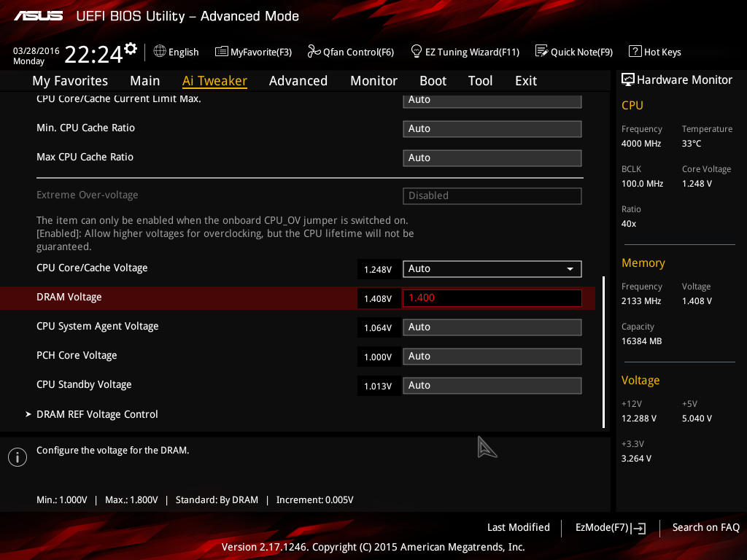747x560 pixels.
Task: Click the 22:24 clock display
Action: tap(94, 54)
